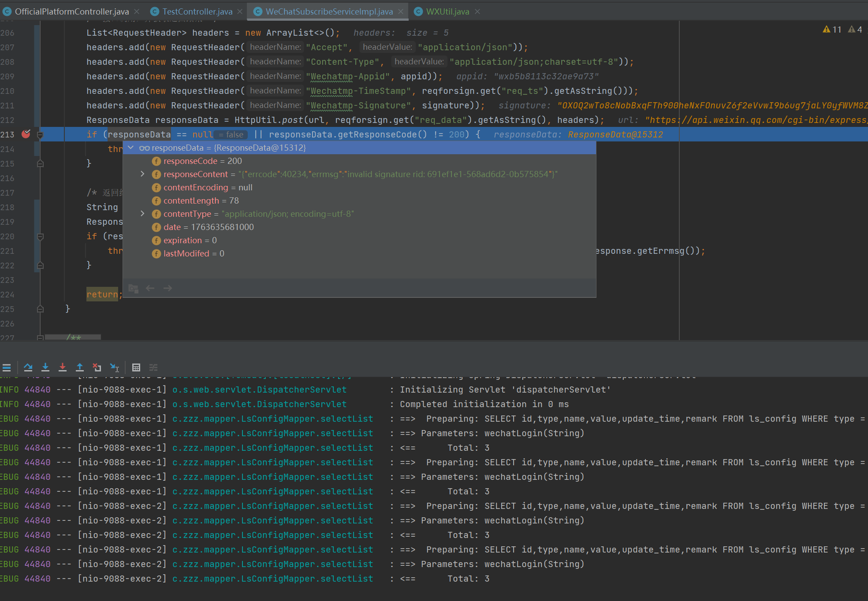Expand the responseContent field

coord(142,174)
